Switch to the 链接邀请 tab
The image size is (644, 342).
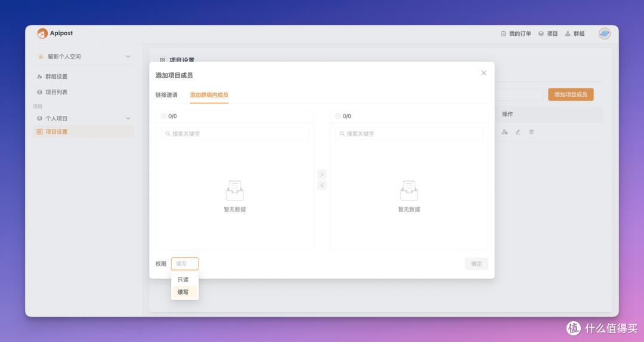pos(166,95)
